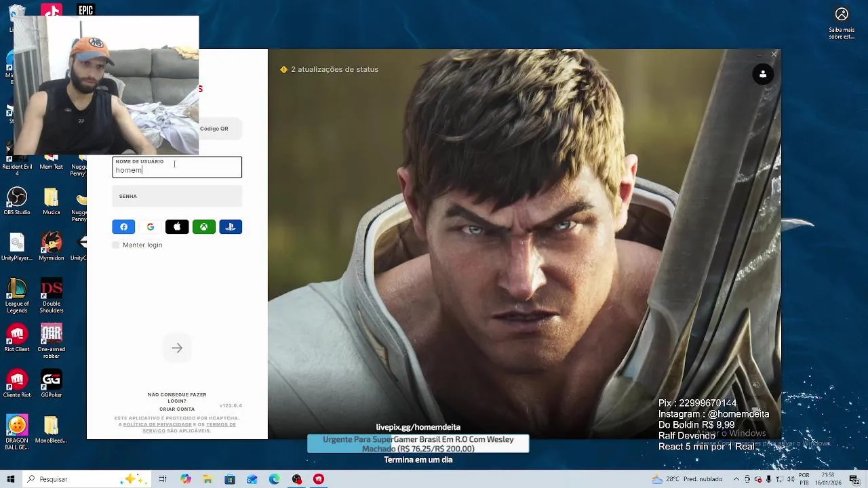Open Microsoft Store from the taskbar
The height and width of the screenshot is (488, 868).
pos(230,479)
